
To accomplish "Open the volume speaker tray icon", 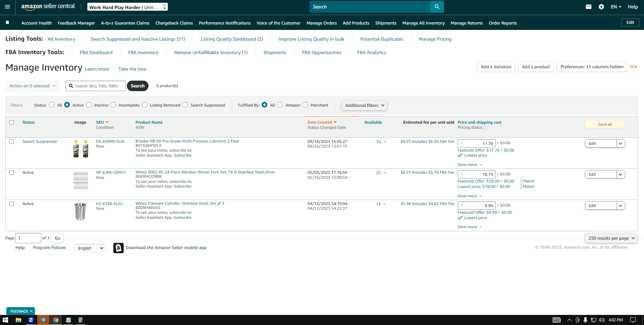I will click(x=601, y=320).
